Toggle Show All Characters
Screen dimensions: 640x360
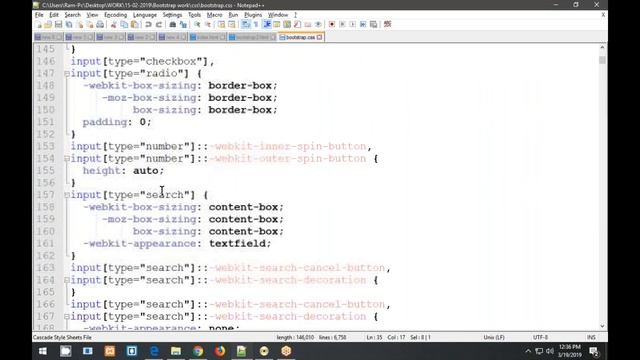[256, 24]
